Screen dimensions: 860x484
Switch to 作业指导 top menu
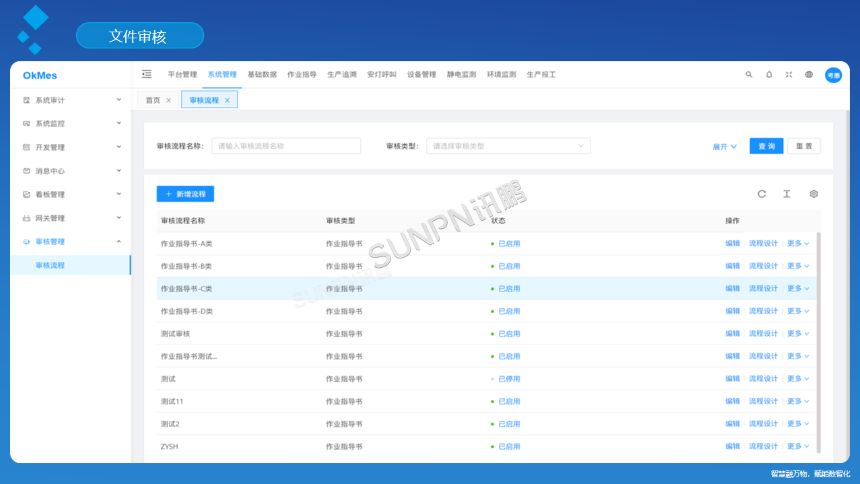302,75
